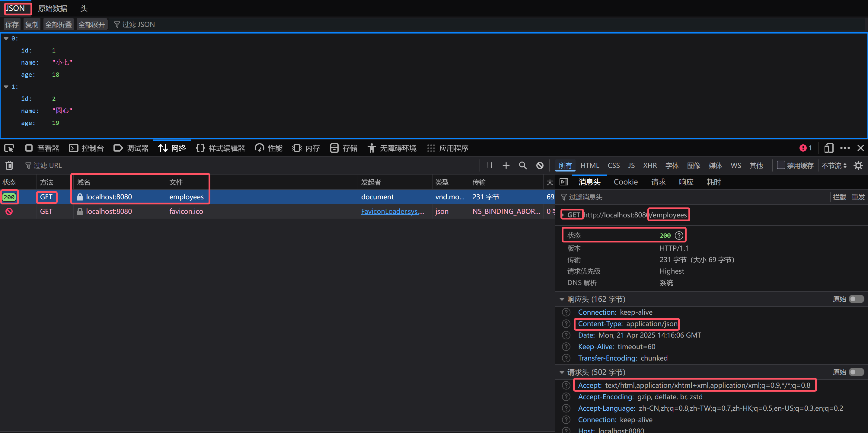Screen dimensions: 868x433
Task: Pause network recording
Action: point(489,165)
